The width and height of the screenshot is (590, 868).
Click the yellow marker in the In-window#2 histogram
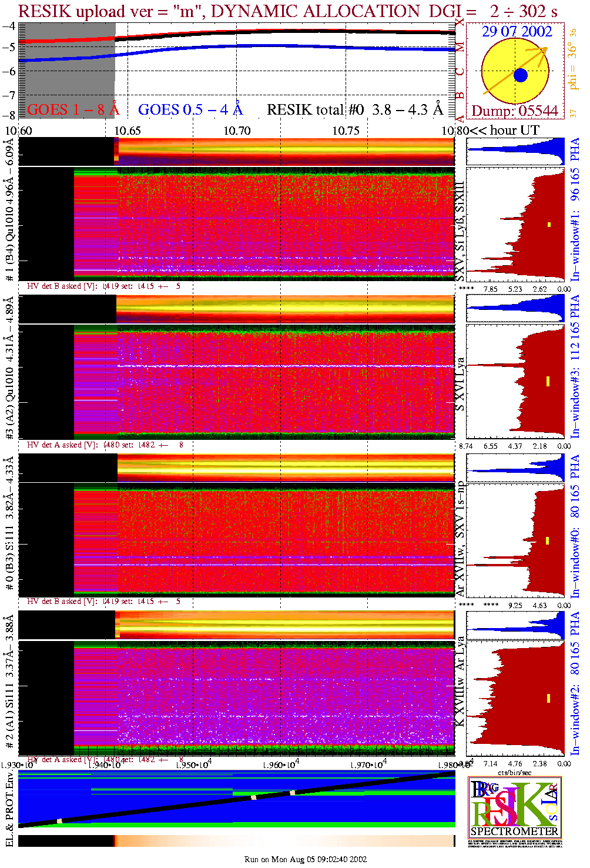pos(548,698)
